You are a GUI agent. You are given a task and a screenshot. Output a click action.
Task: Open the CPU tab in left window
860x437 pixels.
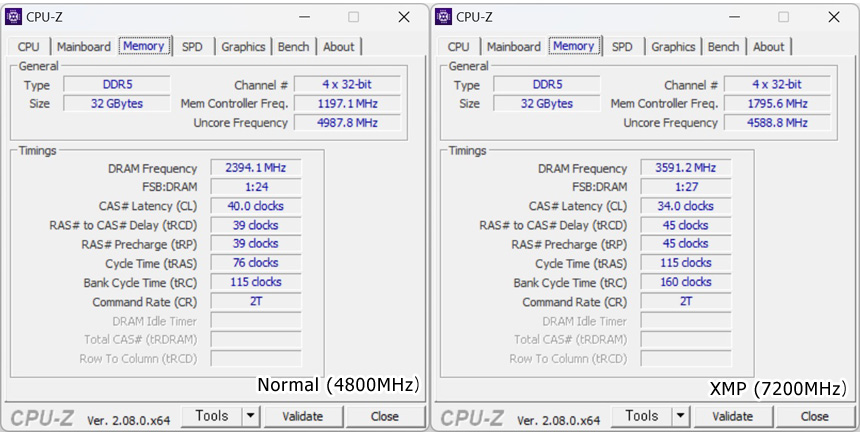[29, 47]
